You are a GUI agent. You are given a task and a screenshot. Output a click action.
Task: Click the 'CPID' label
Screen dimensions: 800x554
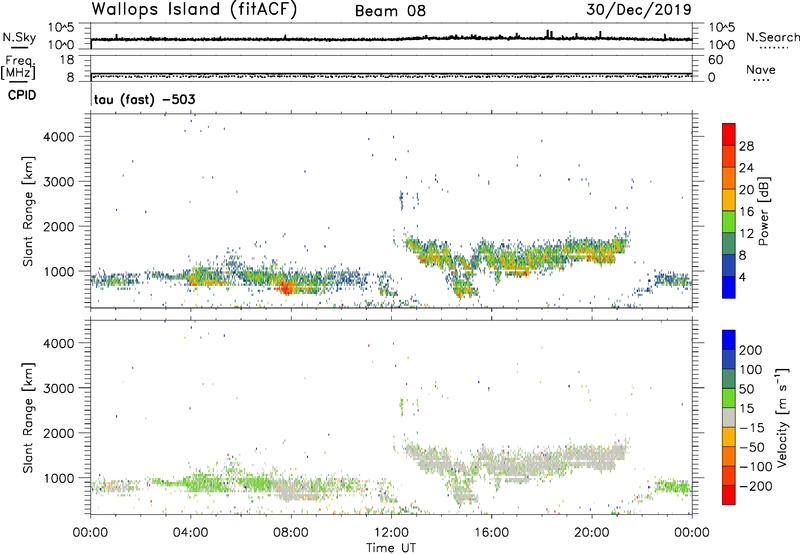(x=22, y=95)
